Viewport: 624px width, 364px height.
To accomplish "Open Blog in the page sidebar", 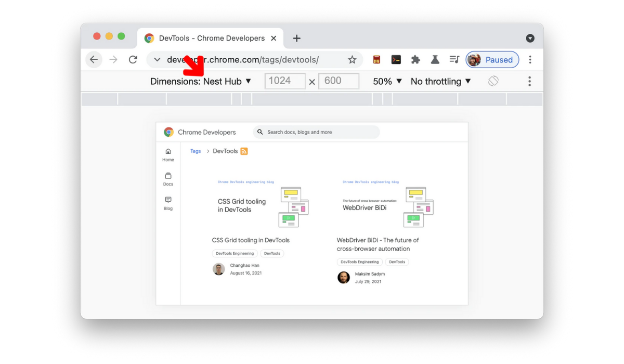I will (168, 204).
